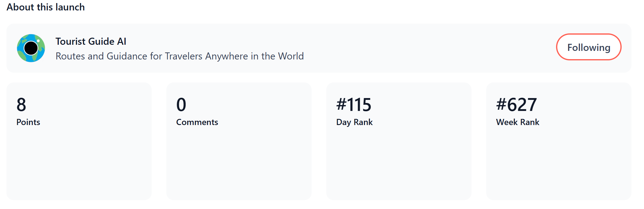Image resolution: width=644 pixels, height=209 pixels.
Task: Click the #115 day rank number
Action: pyautogui.click(x=354, y=104)
